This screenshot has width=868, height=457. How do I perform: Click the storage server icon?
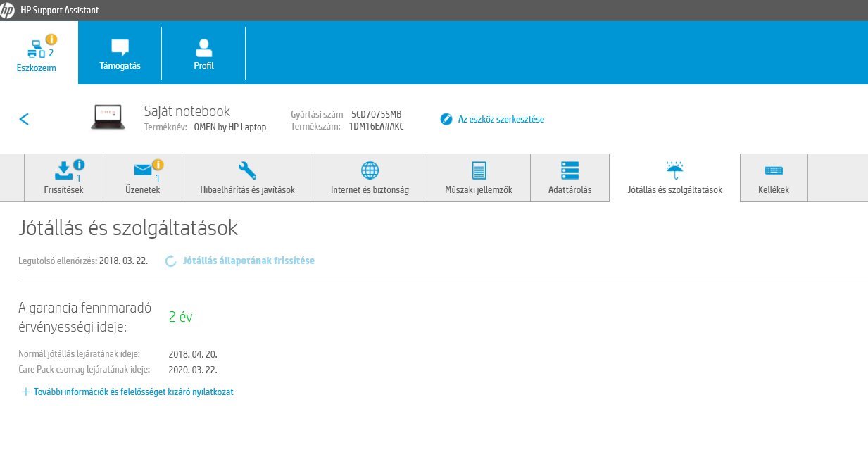pos(570,170)
